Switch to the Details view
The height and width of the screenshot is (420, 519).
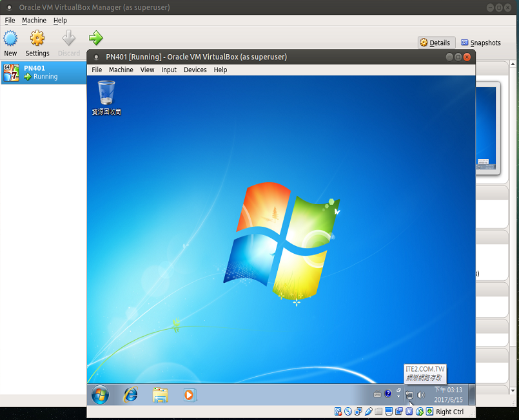point(436,43)
